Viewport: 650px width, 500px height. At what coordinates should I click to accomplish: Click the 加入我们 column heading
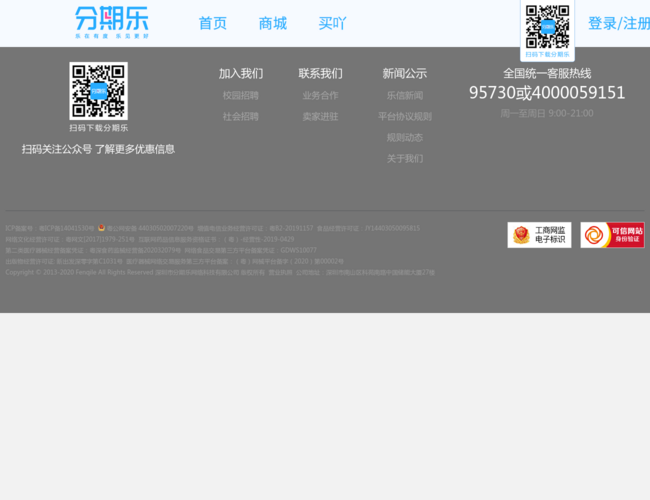[241, 73]
